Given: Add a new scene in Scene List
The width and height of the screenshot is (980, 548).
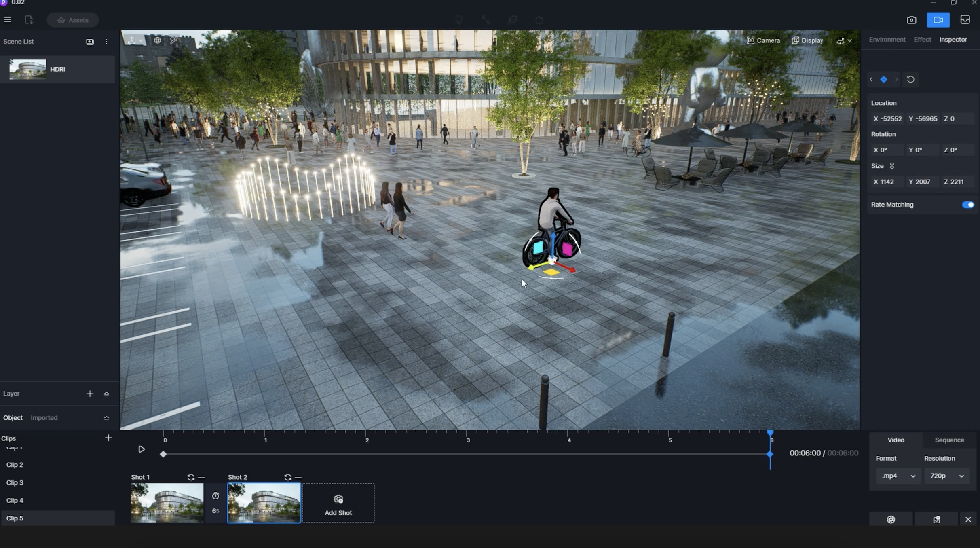Looking at the screenshot, I should click(90, 42).
